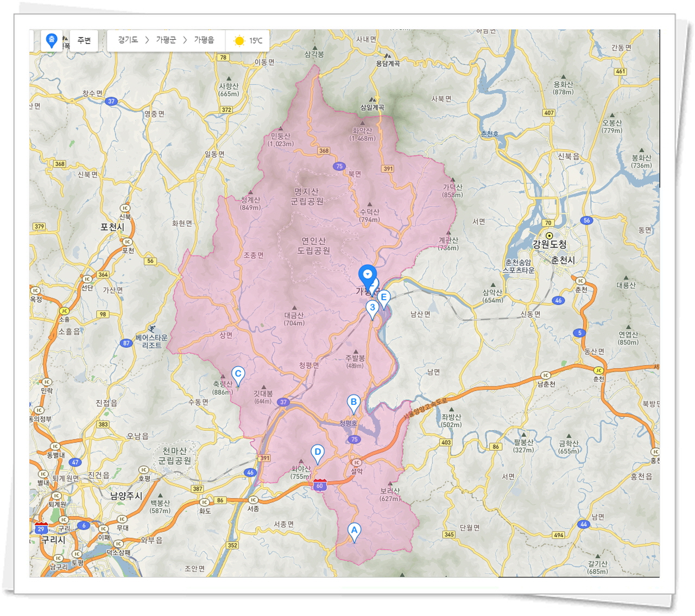Click the blue 출 departure pin button
Image resolution: width=695 pixels, height=616 pixels.
click(52, 41)
